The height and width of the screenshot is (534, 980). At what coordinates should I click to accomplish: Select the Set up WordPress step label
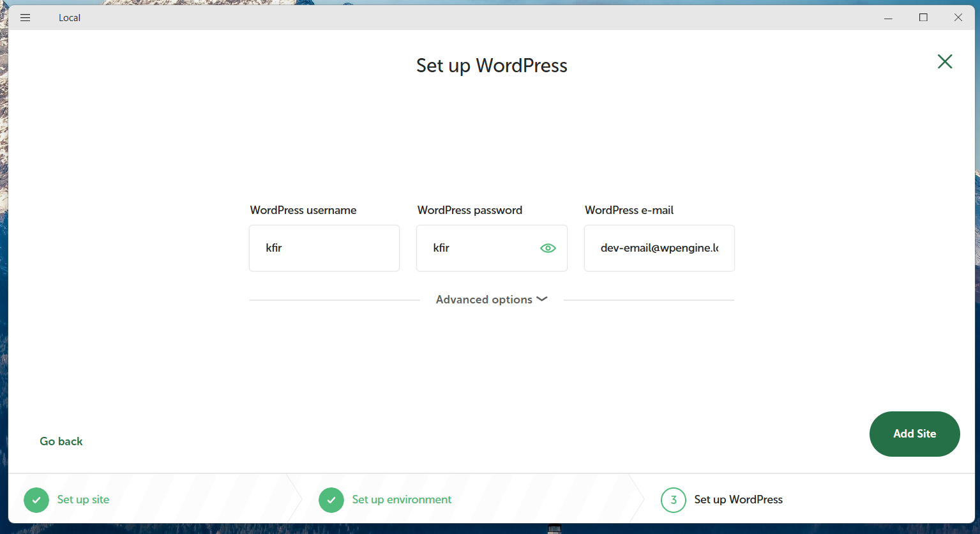coord(739,500)
